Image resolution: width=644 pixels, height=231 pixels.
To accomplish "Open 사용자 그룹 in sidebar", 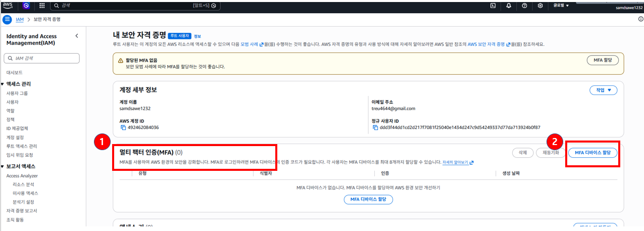I will (x=17, y=94).
